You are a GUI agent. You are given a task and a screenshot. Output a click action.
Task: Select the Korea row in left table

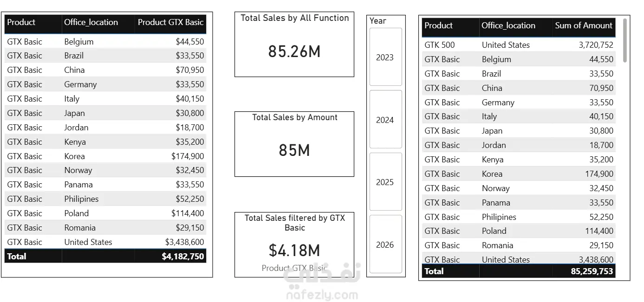pos(105,156)
